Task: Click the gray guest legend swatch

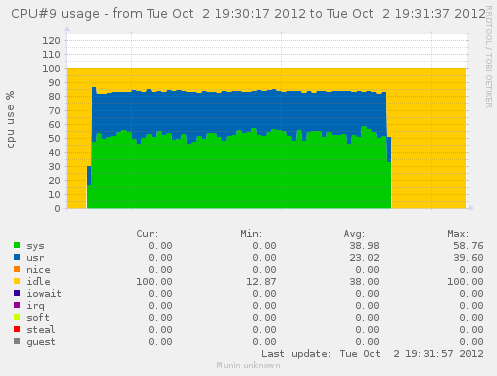Action: [17, 341]
